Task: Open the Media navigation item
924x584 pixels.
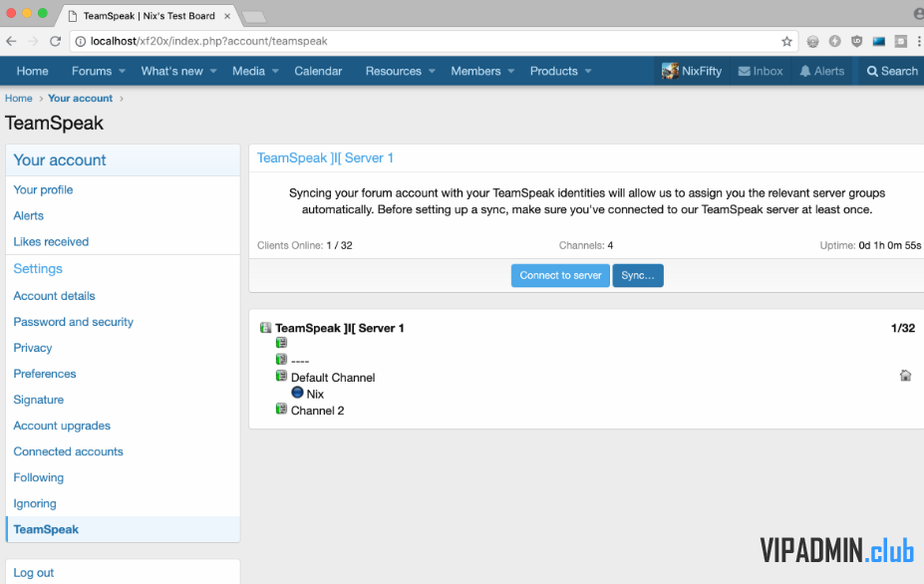Action: coord(248,72)
